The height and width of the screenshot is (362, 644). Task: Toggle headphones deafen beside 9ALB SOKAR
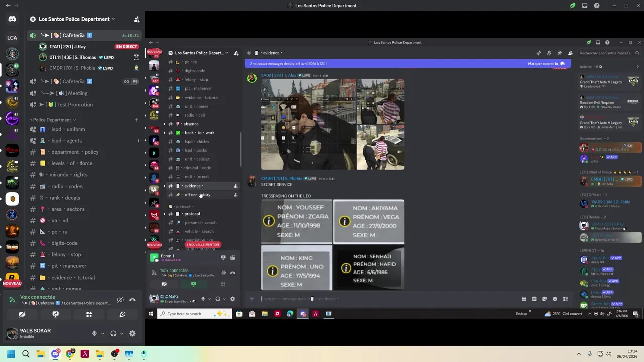click(x=113, y=333)
